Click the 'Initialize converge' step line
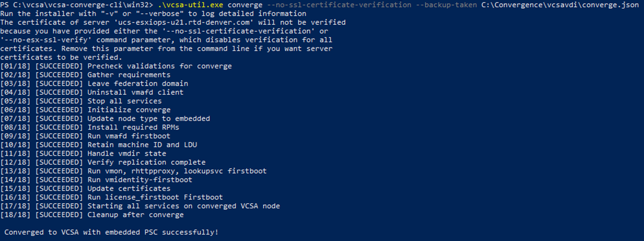This screenshot has width=644, height=241. click(x=129, y=110)
